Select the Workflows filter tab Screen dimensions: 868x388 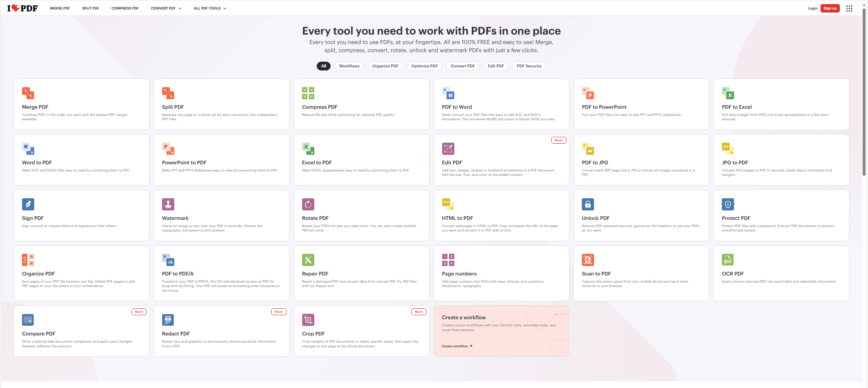click(x=349, y=66)
